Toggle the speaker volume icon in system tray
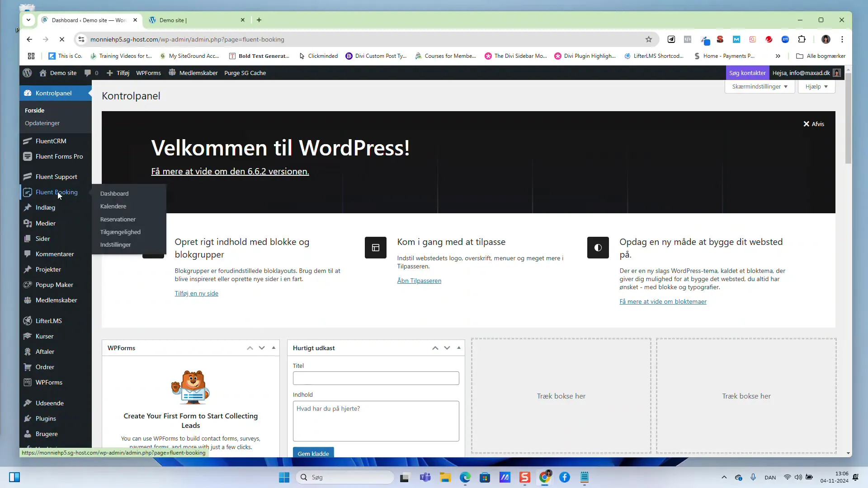The width and height of the screenshot is (868, 488). tap(798, 477)
